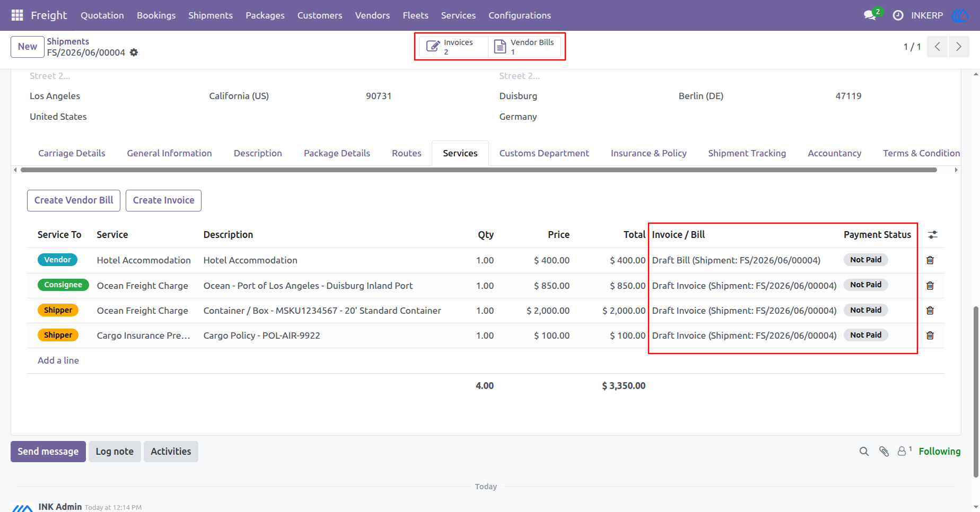The width and height of the screenshot is (980, 512).
Task: Open the Configurations menu
Action: pyautogui.click(x=520, y=15)
